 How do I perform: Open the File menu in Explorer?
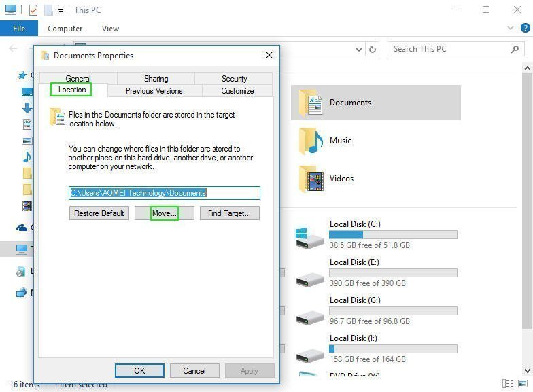point(19,29)
